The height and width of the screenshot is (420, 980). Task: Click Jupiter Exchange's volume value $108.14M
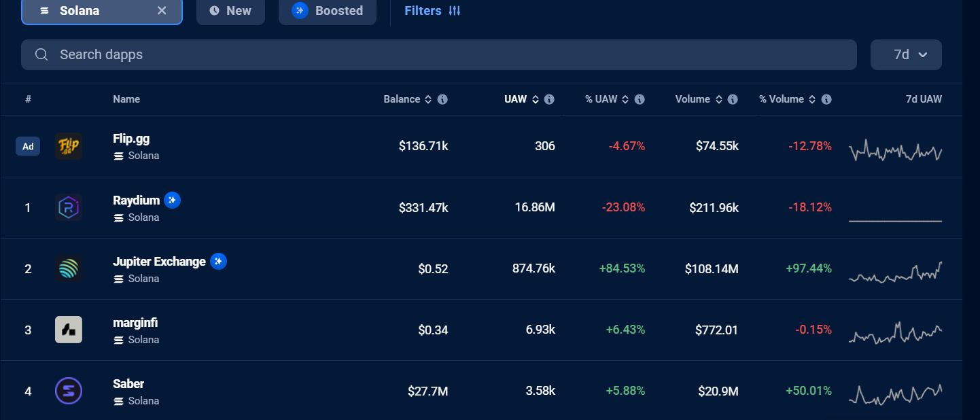pos(712,268)
